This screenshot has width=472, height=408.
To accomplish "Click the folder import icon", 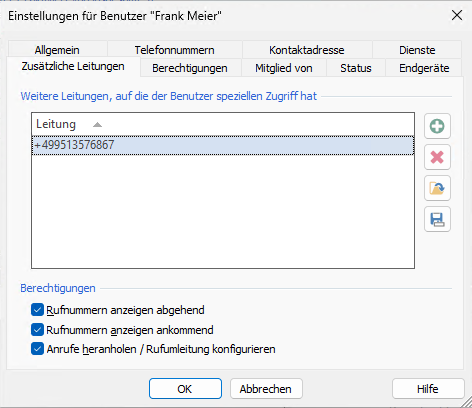I will coord(437,188).
